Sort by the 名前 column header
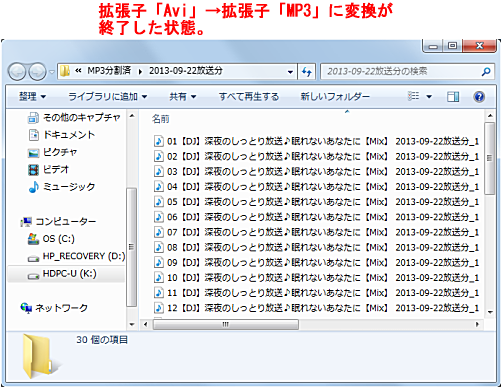This screenshot has height=389, width=502. [161, 119]
